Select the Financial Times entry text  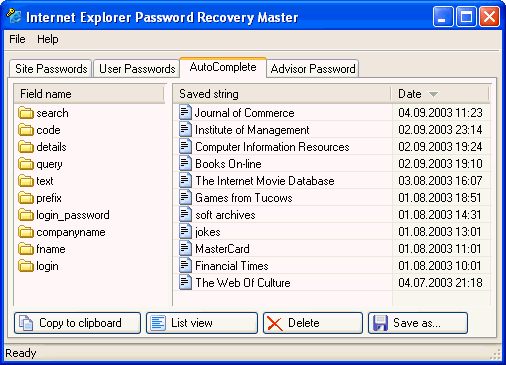(x=232, y=266)
